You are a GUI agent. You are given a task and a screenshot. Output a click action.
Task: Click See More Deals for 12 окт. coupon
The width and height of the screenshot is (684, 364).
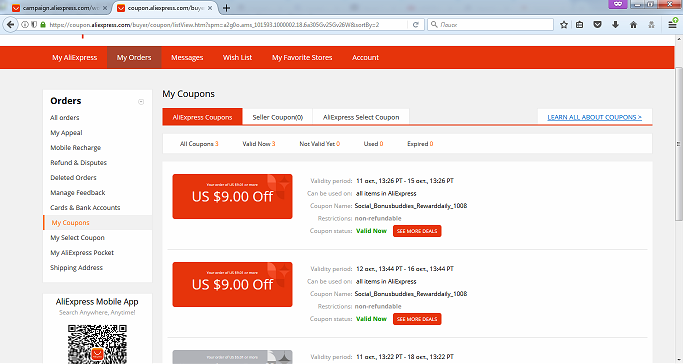417,319
